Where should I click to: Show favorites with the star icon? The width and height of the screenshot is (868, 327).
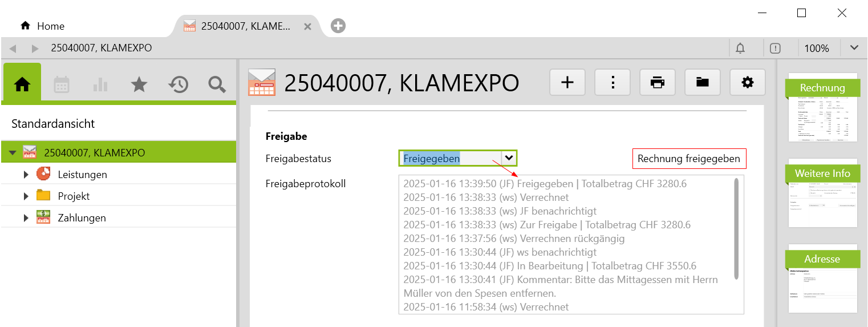(x=139, y=84)
